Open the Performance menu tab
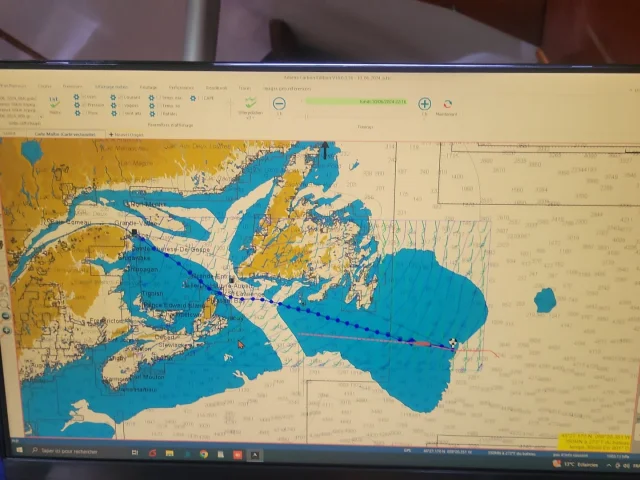640x480 pixels. click(x=181, y=87)
